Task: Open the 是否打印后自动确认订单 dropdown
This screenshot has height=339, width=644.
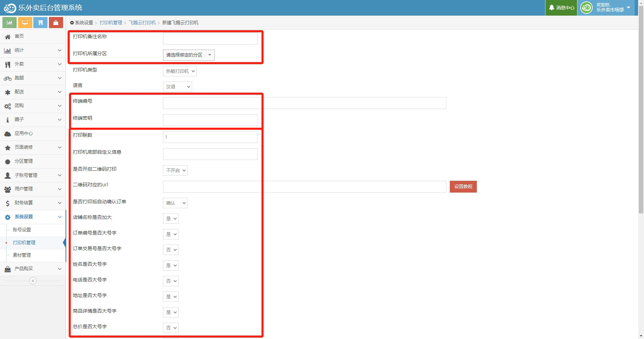Action: click(175, 203)
